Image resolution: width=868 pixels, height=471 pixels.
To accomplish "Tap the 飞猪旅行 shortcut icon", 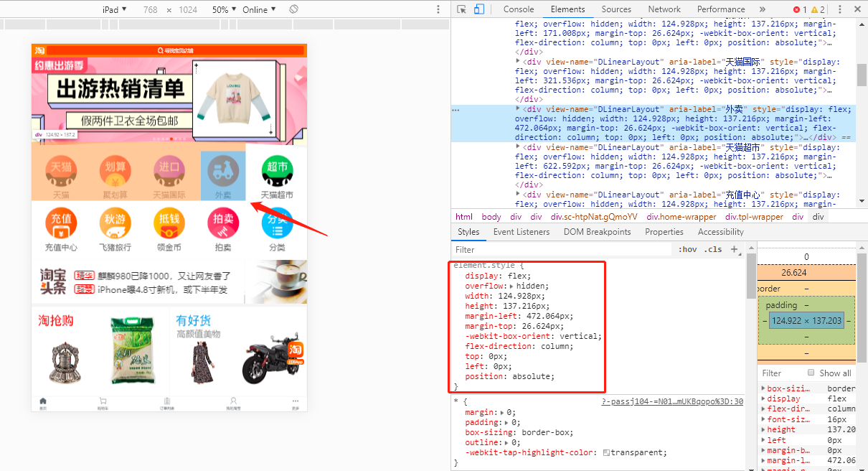I will [x=115, y=223].
